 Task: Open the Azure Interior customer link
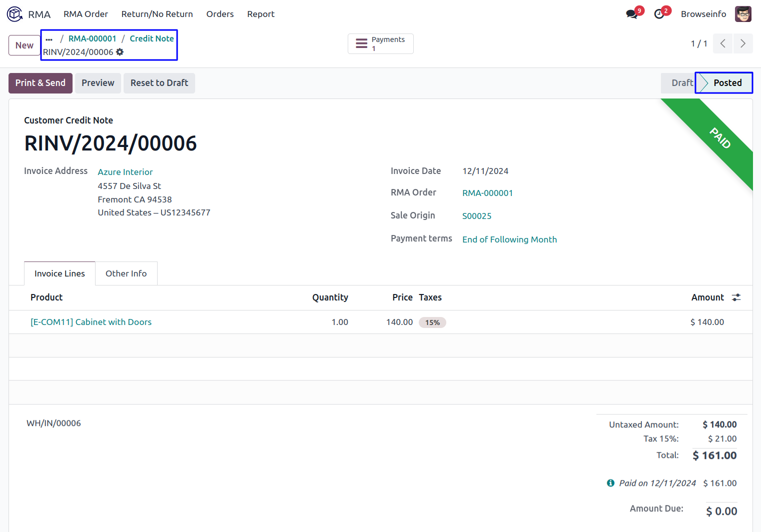pos(125,172)
